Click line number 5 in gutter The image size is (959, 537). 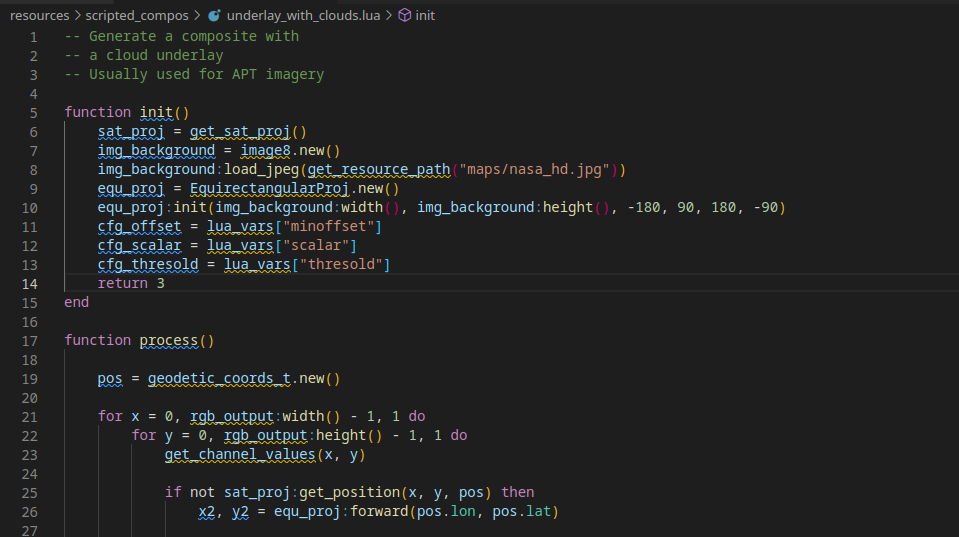pos(34,113)
